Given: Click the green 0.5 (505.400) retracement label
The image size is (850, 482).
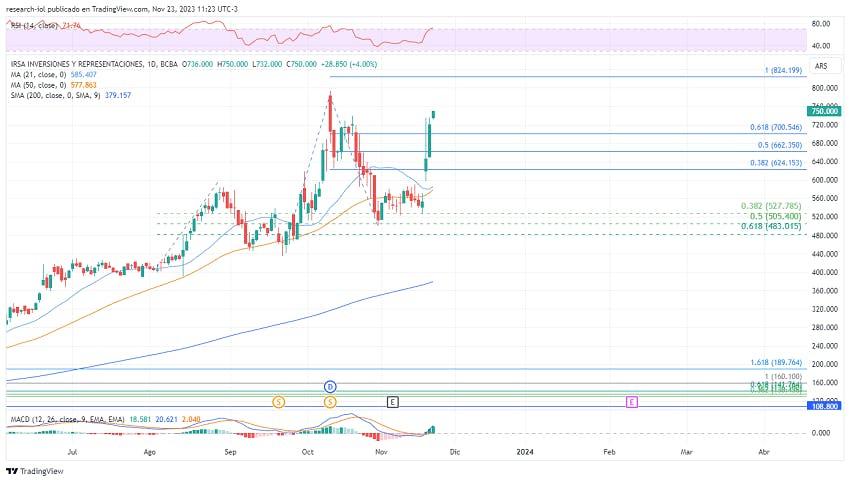Looking at the screenshot, I should (x=776, y=216).
